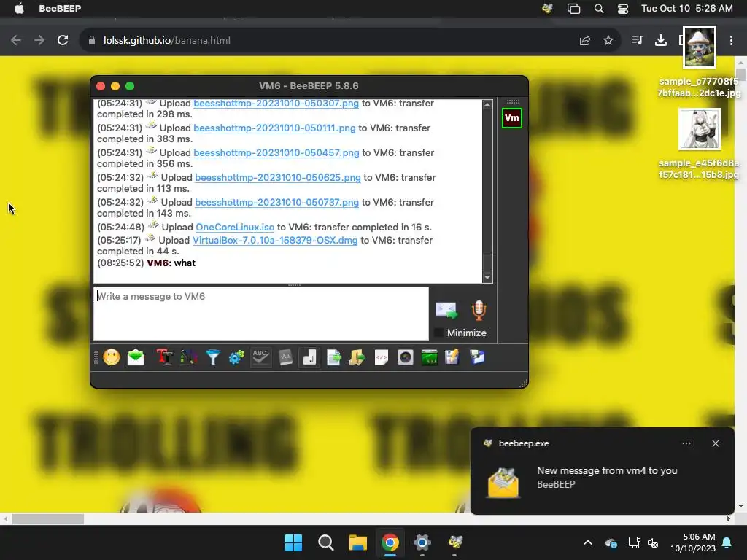Click the green envelope message icon

(x=136, y=357)
